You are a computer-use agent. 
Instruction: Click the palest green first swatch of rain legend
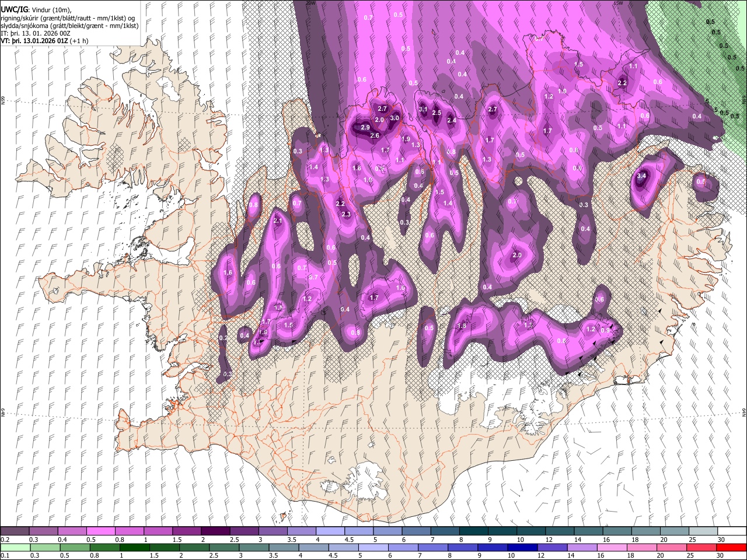15,547
